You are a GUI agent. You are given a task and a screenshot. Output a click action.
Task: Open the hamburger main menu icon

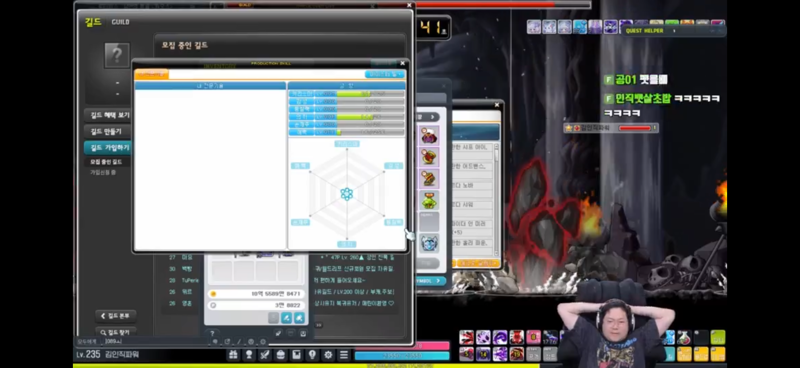(344, 355)
